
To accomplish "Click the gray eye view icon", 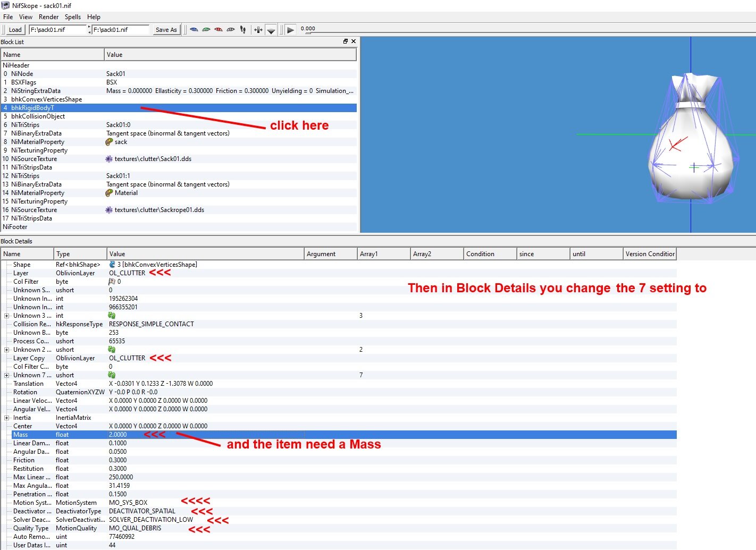I will click(x=231, y=30).
